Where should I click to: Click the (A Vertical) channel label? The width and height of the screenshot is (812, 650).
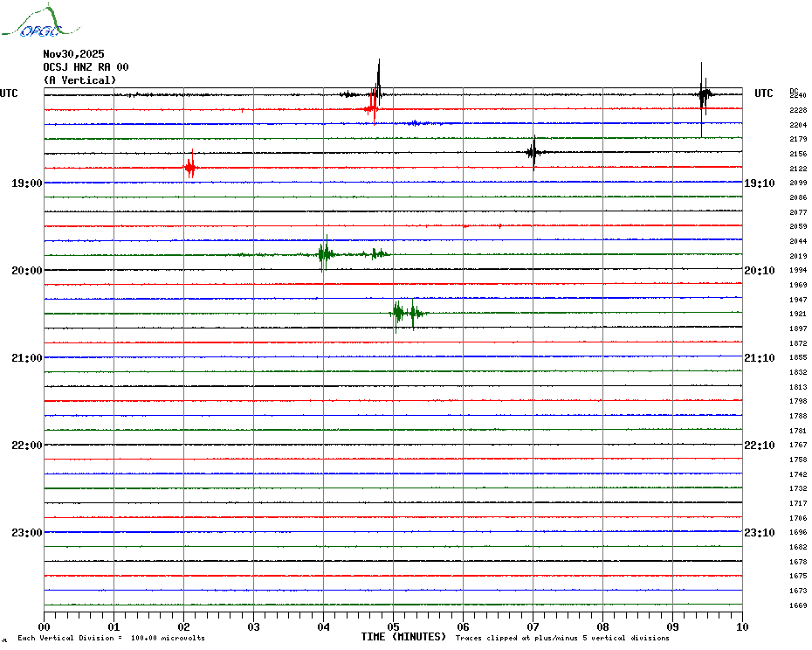pyautogui.click(x=79, y=80)
